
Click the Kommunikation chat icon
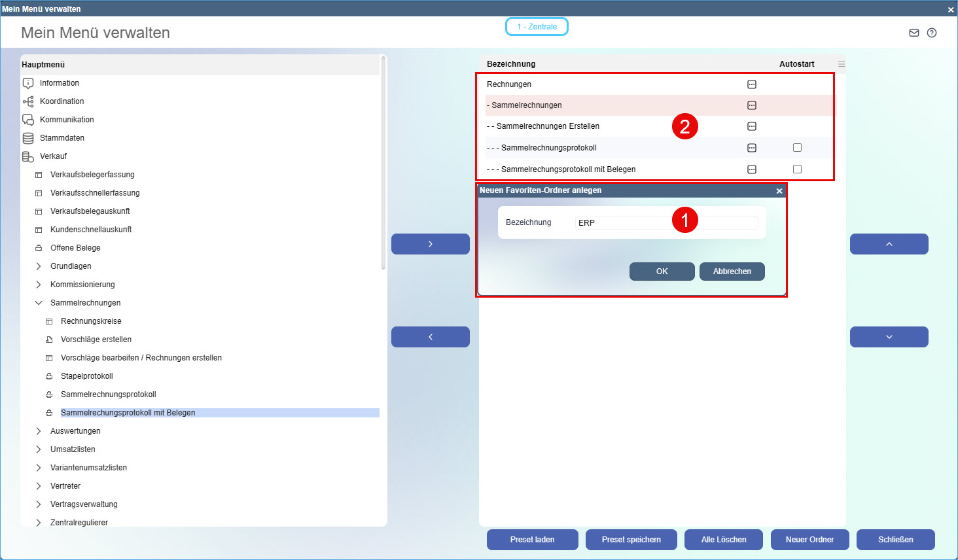pyautogui.click(x=28, y=120)
